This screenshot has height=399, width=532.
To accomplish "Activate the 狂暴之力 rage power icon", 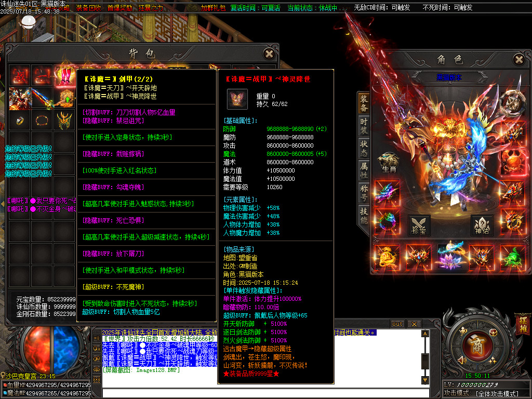I will [151, 7].
